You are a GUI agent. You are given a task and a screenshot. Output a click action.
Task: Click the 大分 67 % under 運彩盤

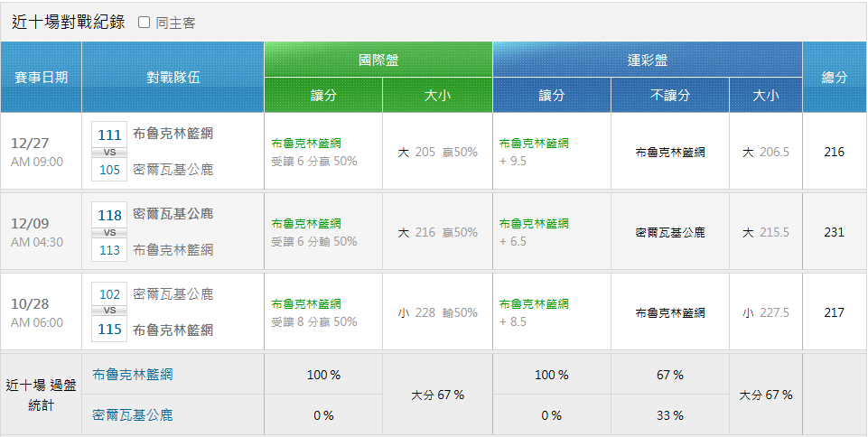point(766,395)
